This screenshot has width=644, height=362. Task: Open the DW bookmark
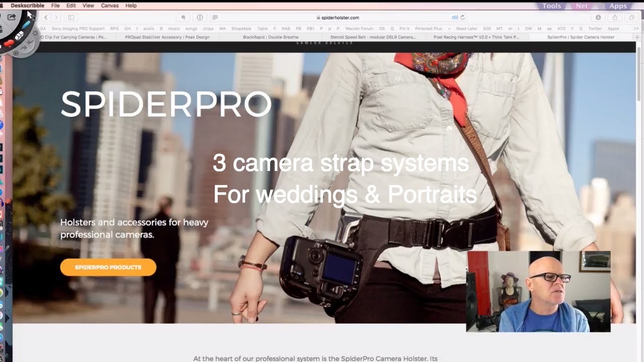(528, 29)
